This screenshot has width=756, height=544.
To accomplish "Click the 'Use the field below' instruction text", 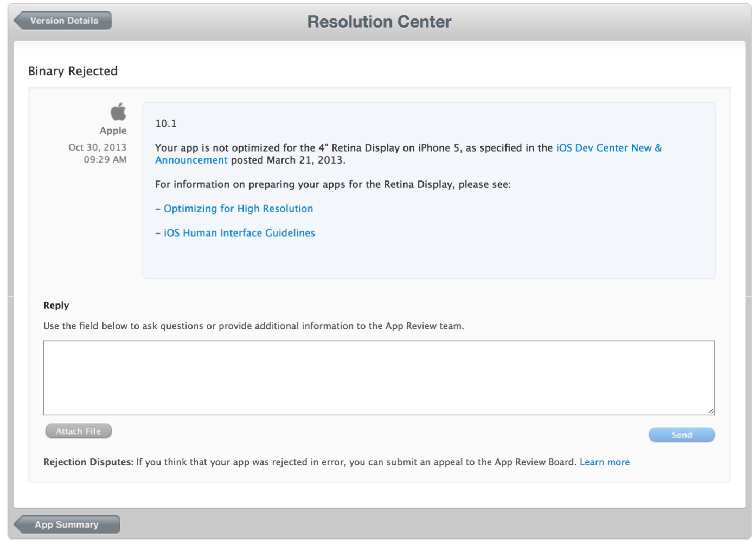I will click(x=253, y=326).
